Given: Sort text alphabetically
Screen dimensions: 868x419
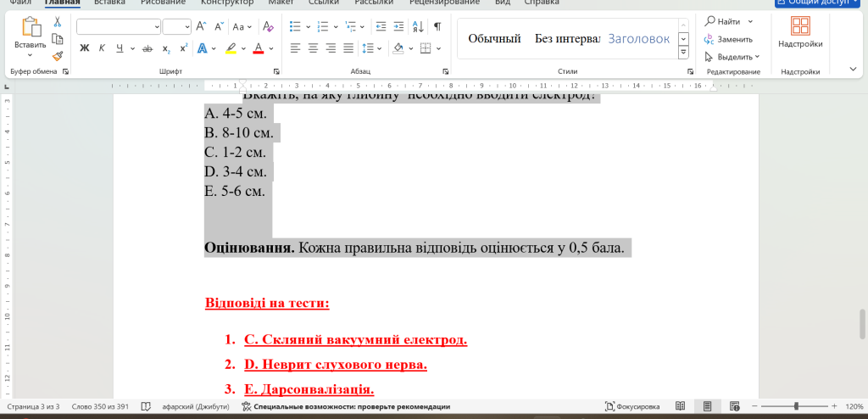Looking at the screenshot, I should [x=418, y=26].
